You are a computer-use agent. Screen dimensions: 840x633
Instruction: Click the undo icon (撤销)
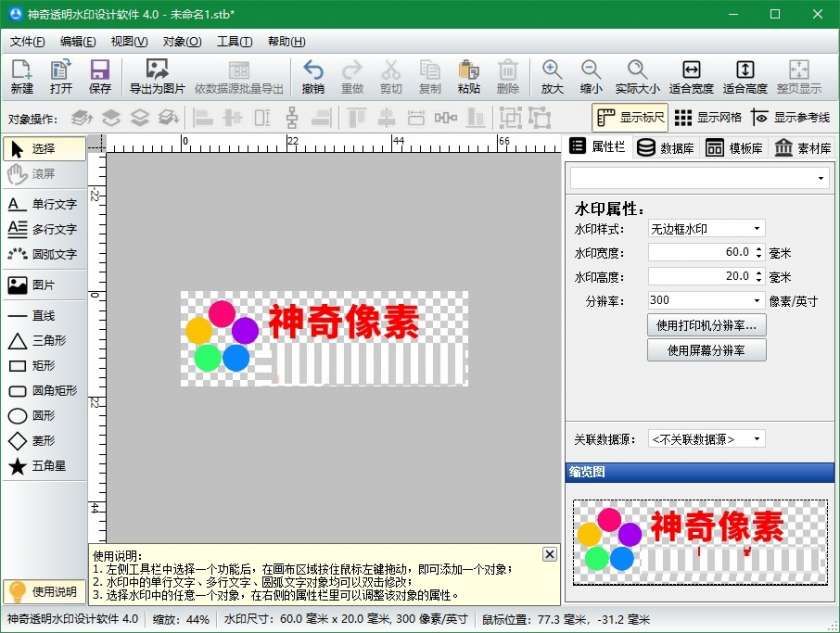(313, 76)
